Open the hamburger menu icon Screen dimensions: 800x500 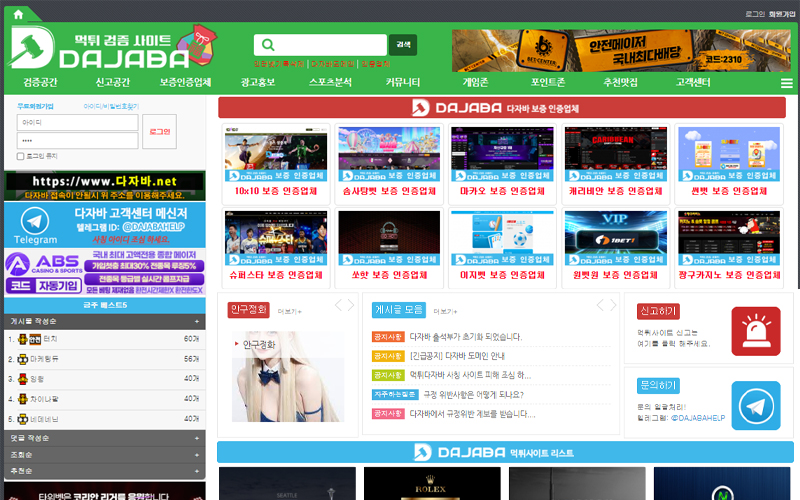click(x=786, y=83)
